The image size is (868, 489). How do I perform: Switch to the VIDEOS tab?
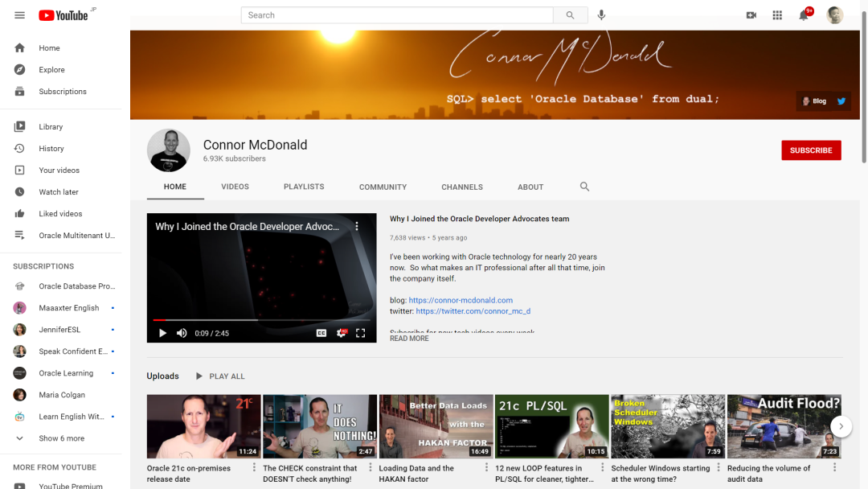[235, 187]
